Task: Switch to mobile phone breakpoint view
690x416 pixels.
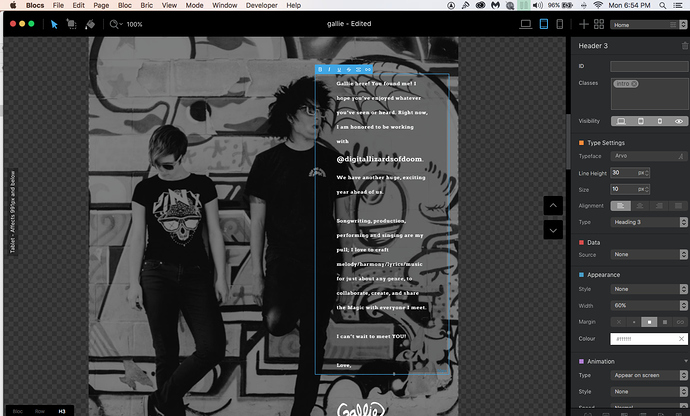Action: click(558, 23)
